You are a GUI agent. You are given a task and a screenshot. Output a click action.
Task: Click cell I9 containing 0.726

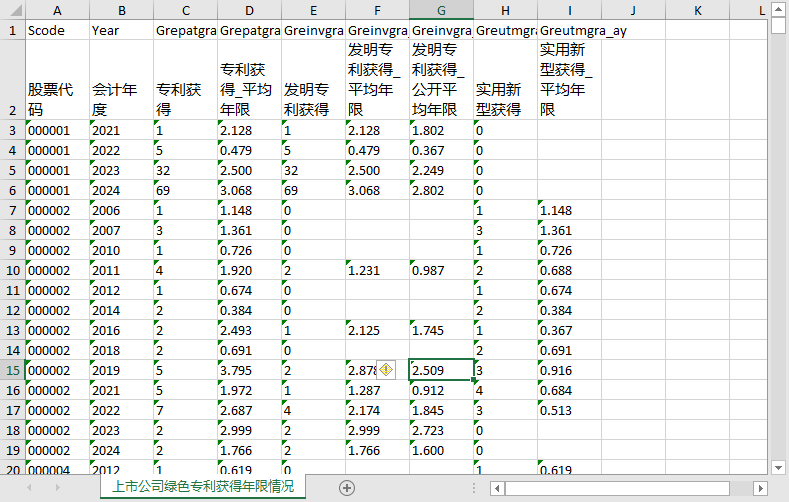pyautogui.click(x=569, y=250)
